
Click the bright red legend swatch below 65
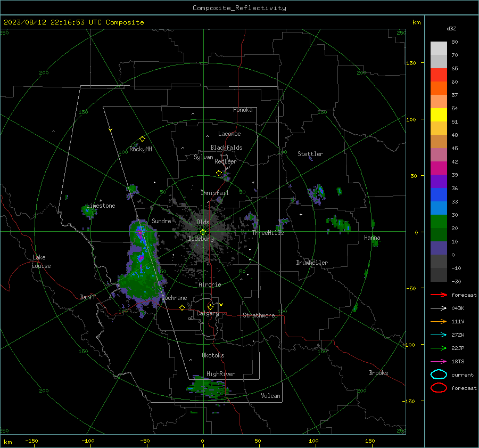coord(439,75)
